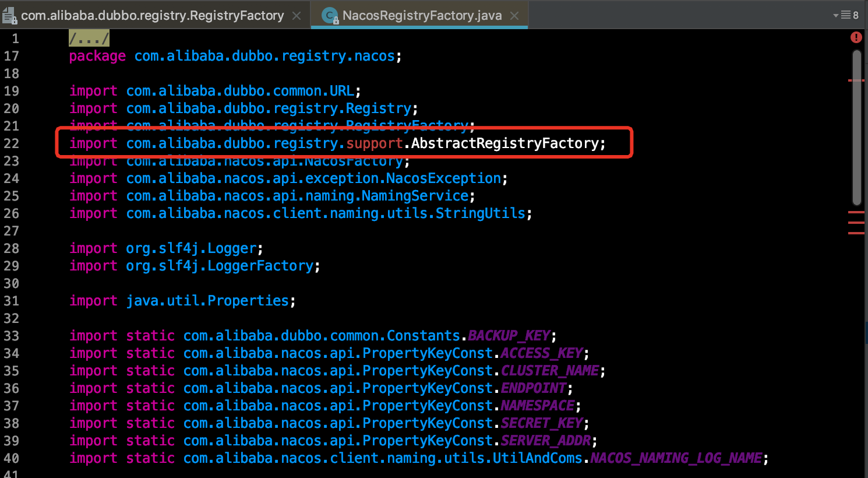The image size is (868, 478).
Task: Click the locked text file icon on RegistryFactory tab
Action: (x=9, y=16)
